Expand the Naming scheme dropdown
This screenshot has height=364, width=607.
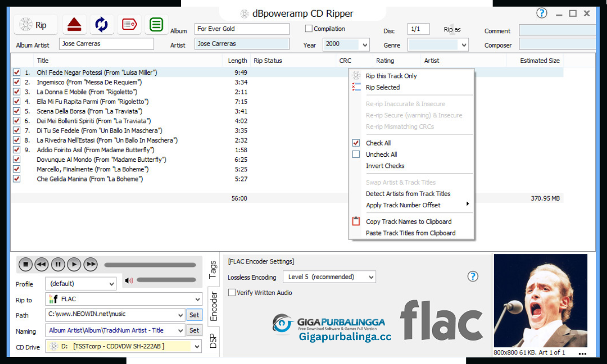[180, 331]
